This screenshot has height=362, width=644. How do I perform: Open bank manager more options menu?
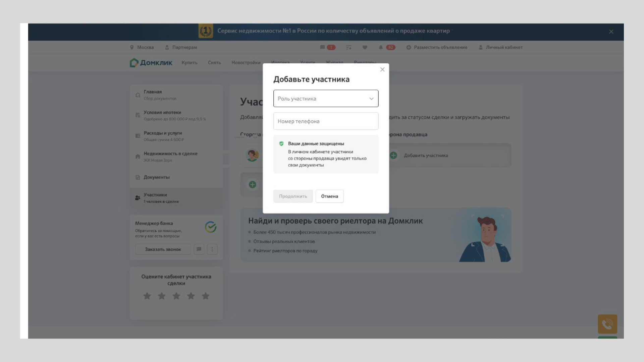[x=212, y=249]
